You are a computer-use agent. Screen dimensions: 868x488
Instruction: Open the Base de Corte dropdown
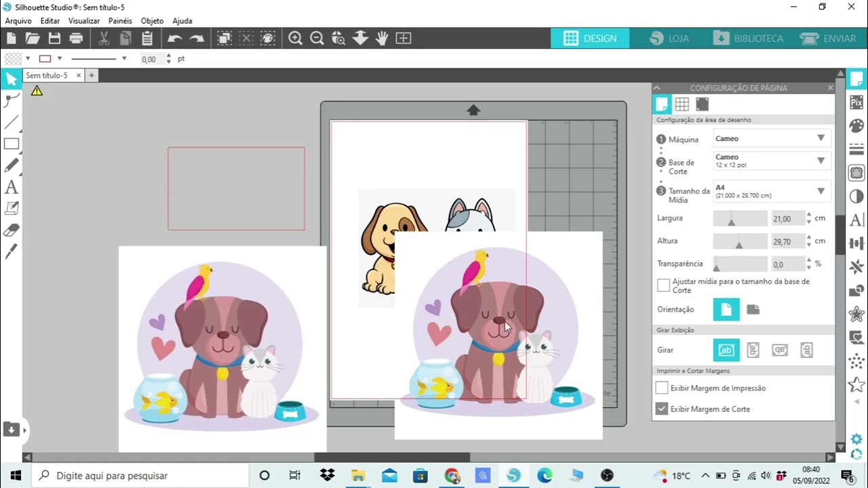coord(772,161)
